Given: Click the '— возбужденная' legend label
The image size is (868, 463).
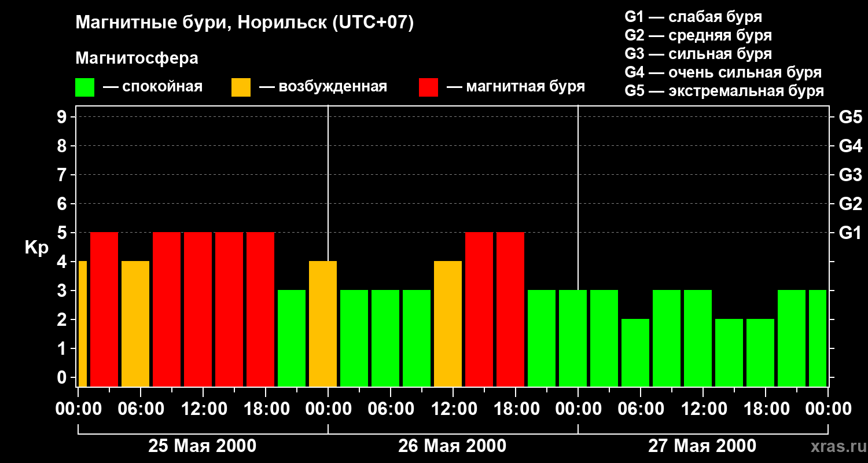Looking at the screenshot, I should coord(323,87).
